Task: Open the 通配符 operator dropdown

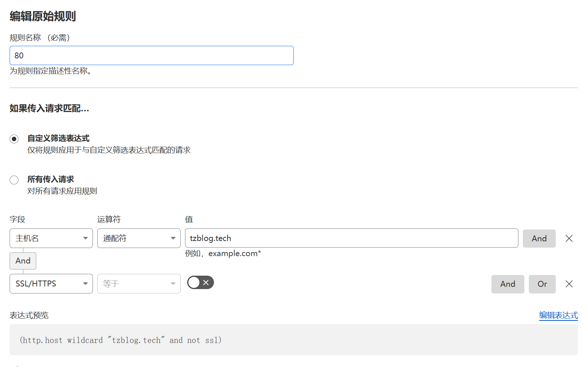Action: tap(139, 238)
